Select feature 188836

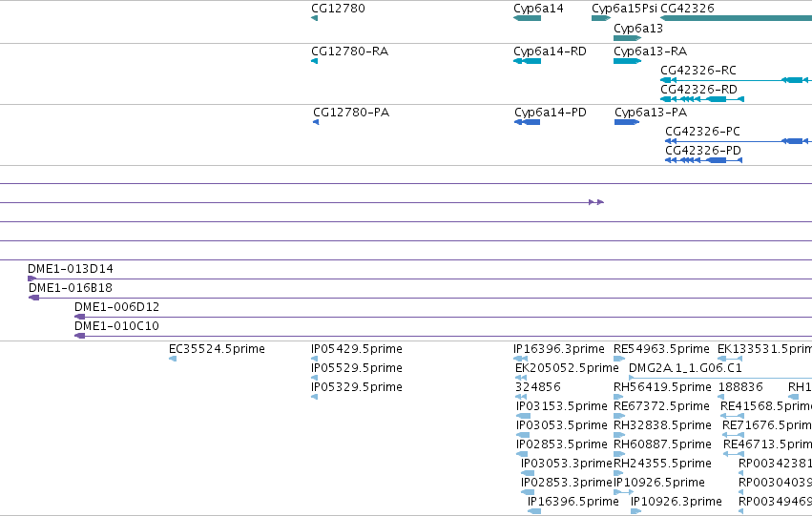pyautogui.click(x=740, y=387)
